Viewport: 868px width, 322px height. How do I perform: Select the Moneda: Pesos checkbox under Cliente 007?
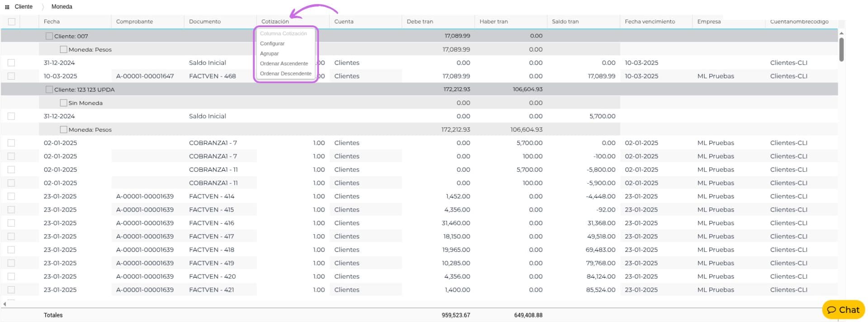click(63, 49)
